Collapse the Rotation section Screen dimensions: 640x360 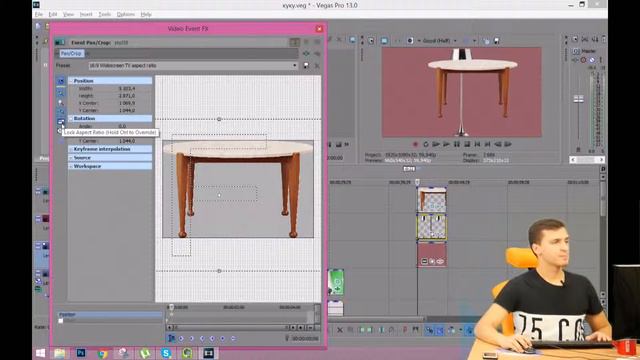tap(71, 118)
